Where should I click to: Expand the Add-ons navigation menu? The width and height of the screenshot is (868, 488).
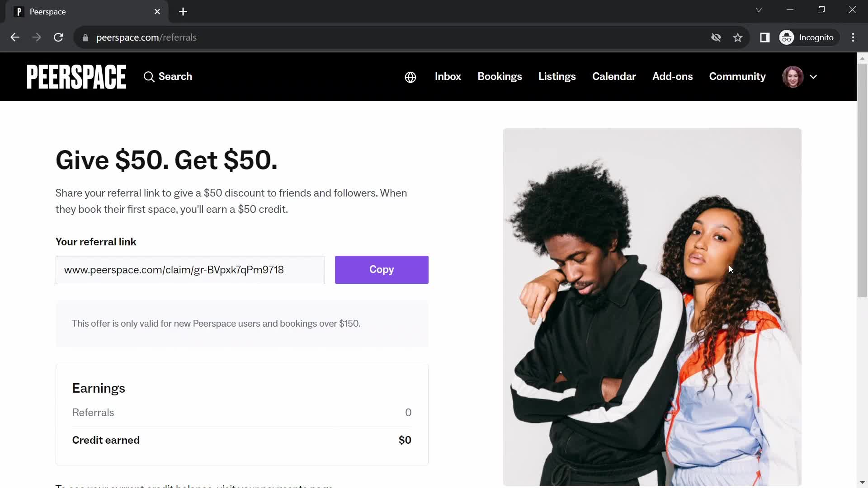(x=672, y=76)
